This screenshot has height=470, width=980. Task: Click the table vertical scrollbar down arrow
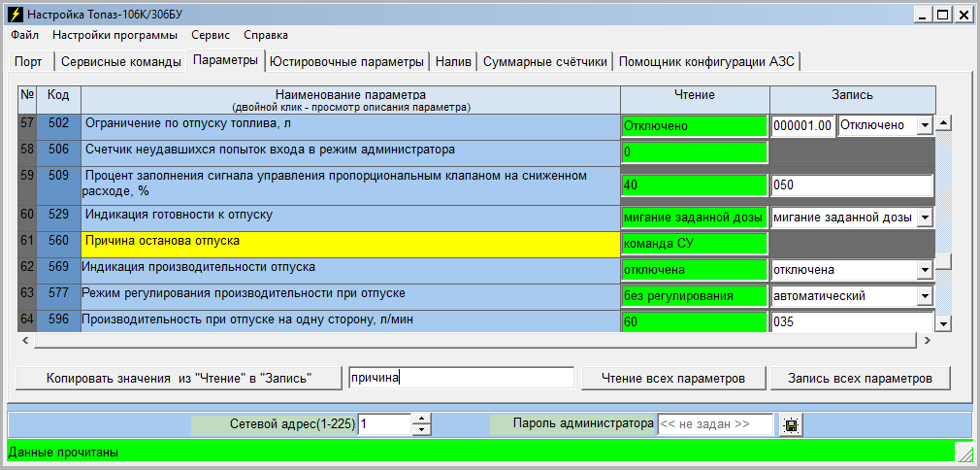944,323
